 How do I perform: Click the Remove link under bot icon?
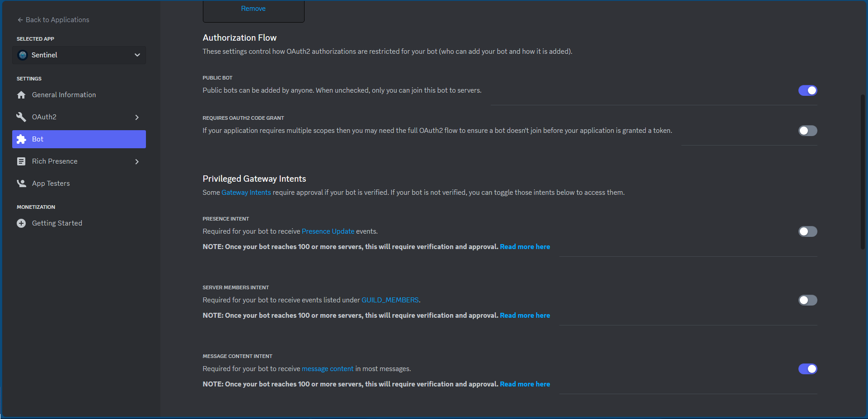253,9
